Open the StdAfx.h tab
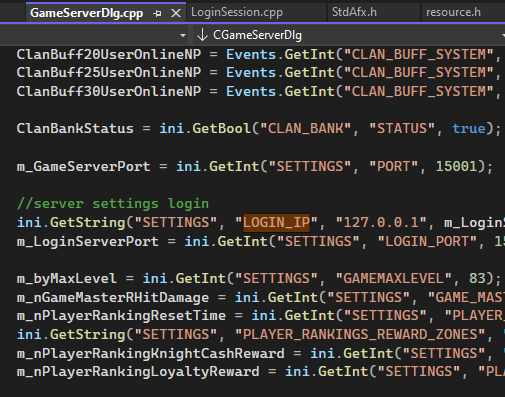Viewport: 505px width, 397px height. pyautogui.click(x=354, y=12)
